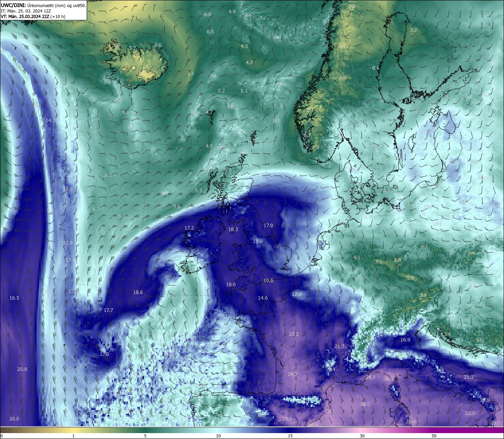Screen dimensions: 504x439
Task: Click the 19.6 value on the map
Action: click(x=268, y=281)
